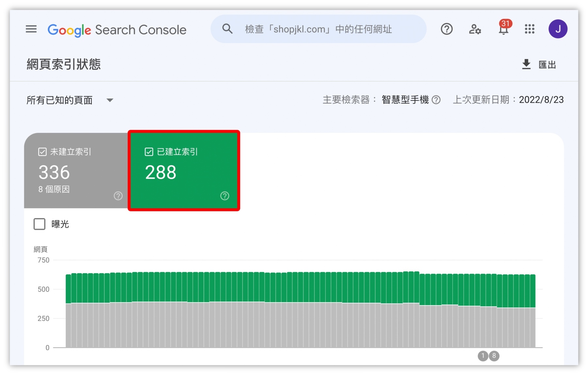Click the search magnifier icon
The image size is (588, 375).
[227, 29]
